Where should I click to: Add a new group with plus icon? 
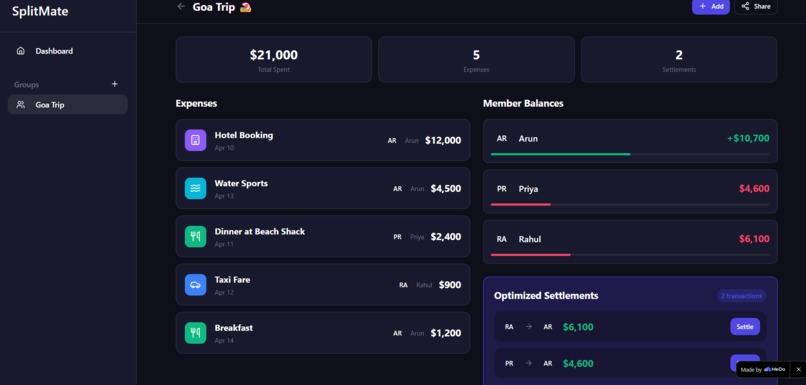pyautogui.click(x=115, y=84)
